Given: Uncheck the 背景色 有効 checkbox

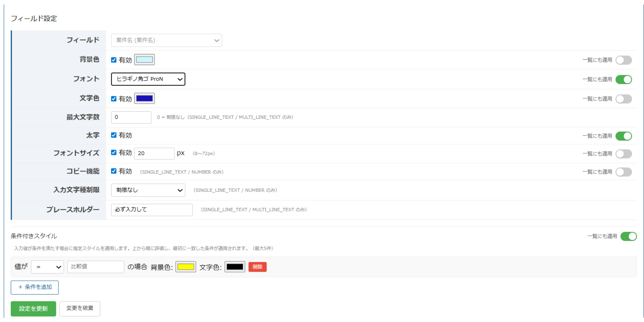Looking at the screenshot, I should coord(114,60).
